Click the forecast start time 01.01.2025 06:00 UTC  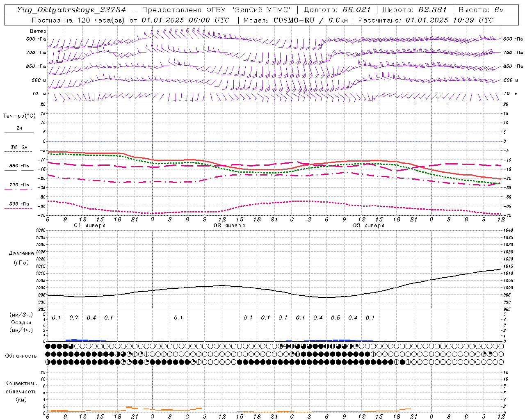(185, 20)
